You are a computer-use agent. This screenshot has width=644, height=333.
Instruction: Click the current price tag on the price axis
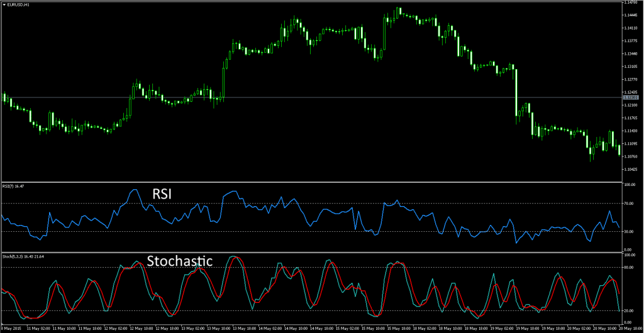coord(630,97)
